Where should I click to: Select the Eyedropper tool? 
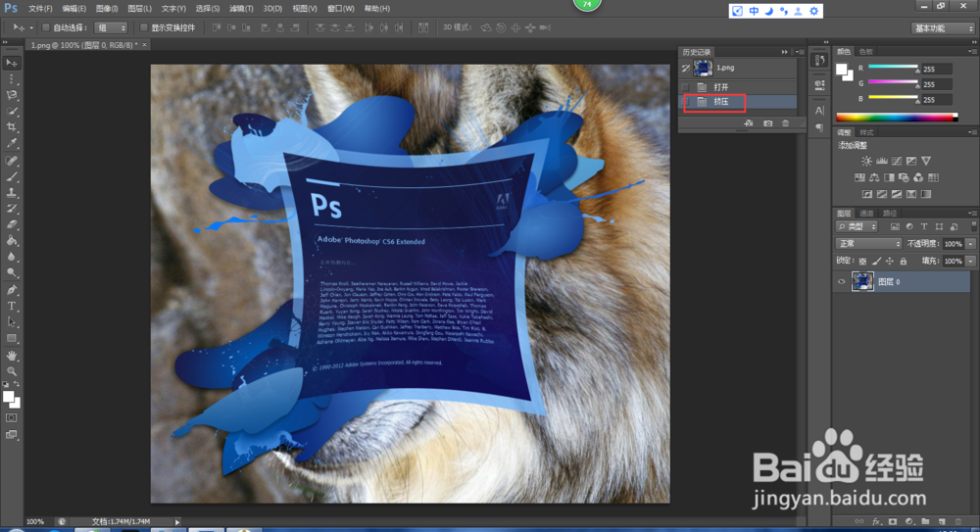coord(11,143)
